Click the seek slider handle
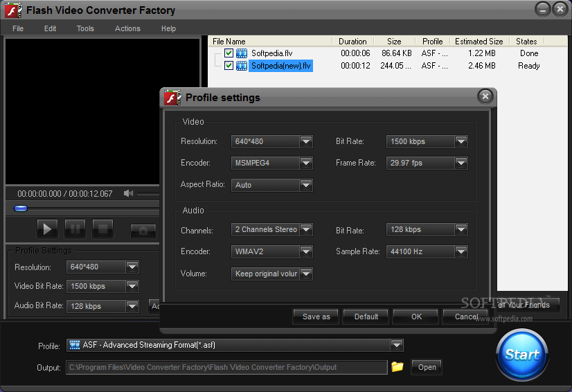The width and height of the screenshot is (572, 392). tap(21, 208)
